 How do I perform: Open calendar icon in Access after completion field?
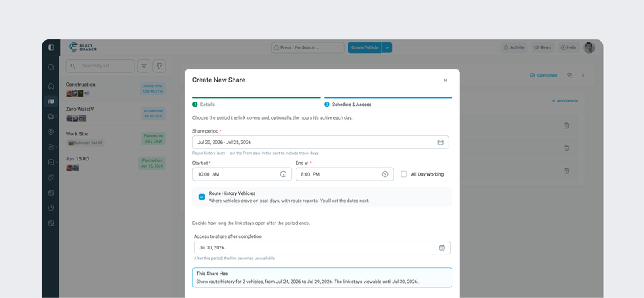coord(442,247)
